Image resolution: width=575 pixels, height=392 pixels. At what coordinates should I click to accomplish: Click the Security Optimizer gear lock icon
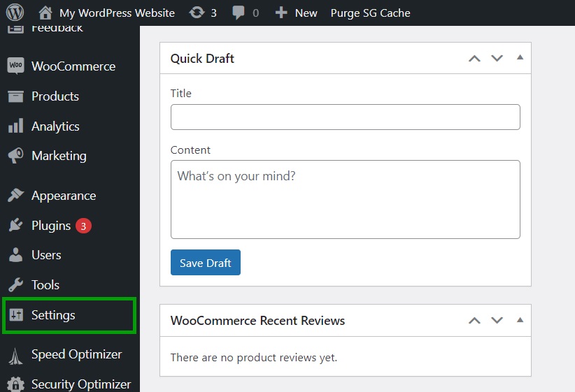[15, 384]
